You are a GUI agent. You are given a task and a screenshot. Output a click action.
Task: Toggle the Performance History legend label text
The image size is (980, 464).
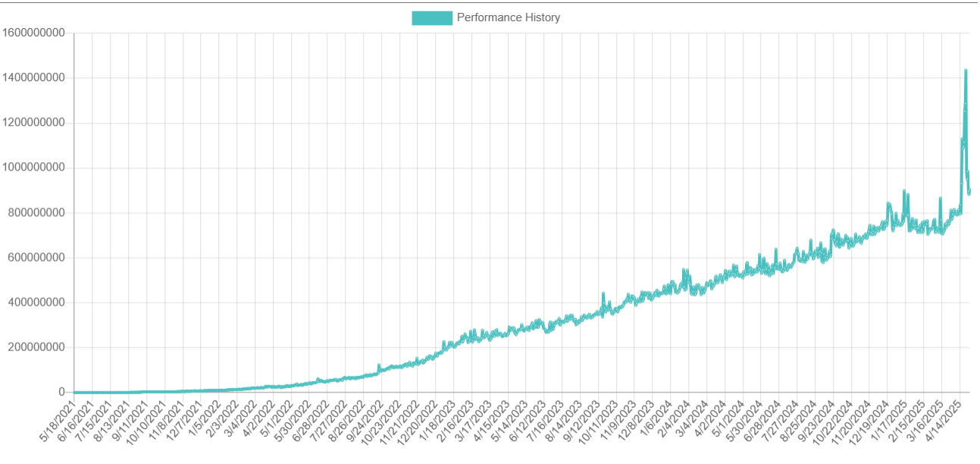(508, 17)
